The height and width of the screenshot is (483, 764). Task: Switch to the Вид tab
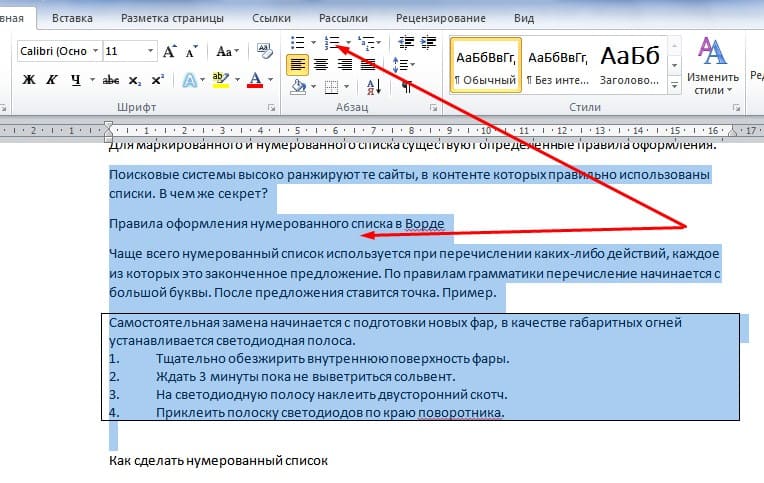pyautogui.click(x=524, y=18)
